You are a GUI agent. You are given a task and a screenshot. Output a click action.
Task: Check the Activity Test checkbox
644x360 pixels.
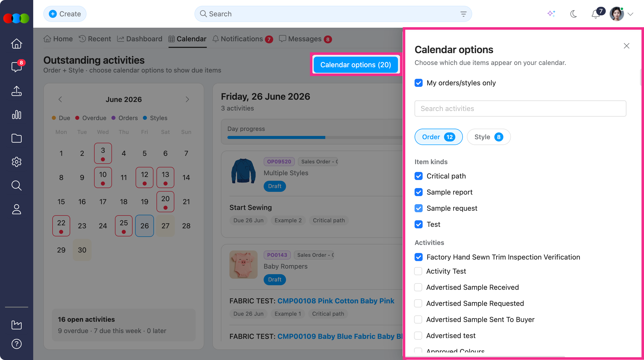click(x=418, y=271)
